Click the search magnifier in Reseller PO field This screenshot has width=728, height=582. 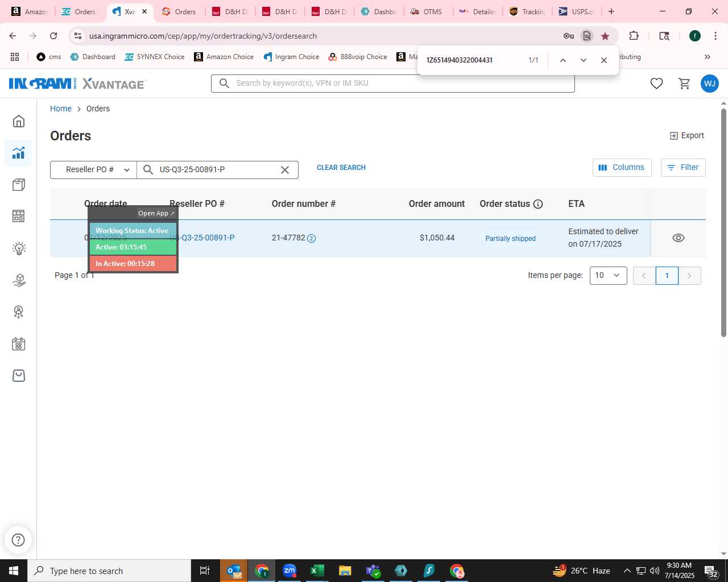click(x=148, y=169)
